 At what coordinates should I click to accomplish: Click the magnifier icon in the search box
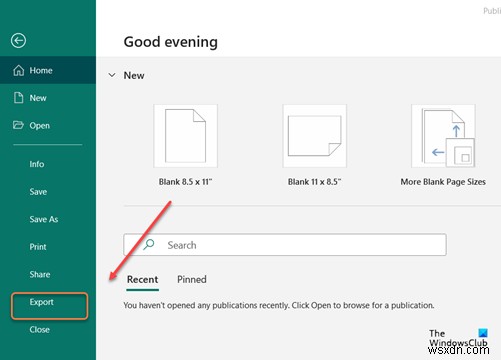149,245
